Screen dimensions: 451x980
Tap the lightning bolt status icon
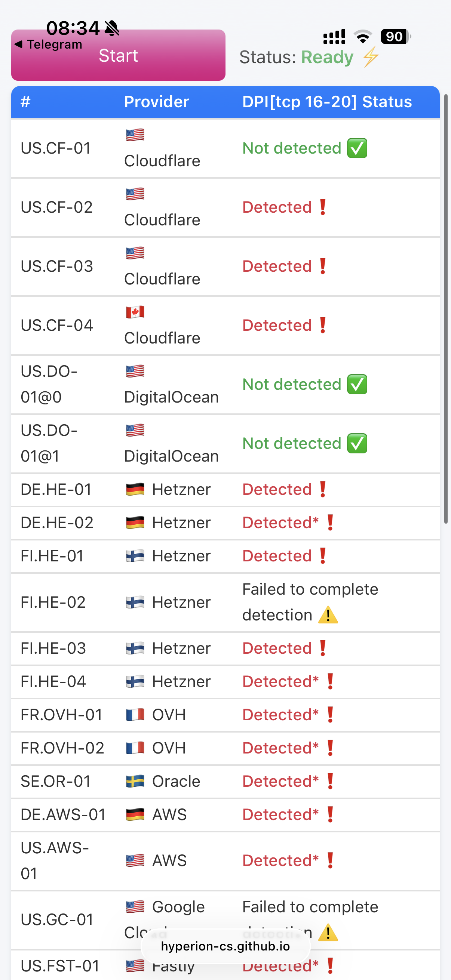coord(370,57)
